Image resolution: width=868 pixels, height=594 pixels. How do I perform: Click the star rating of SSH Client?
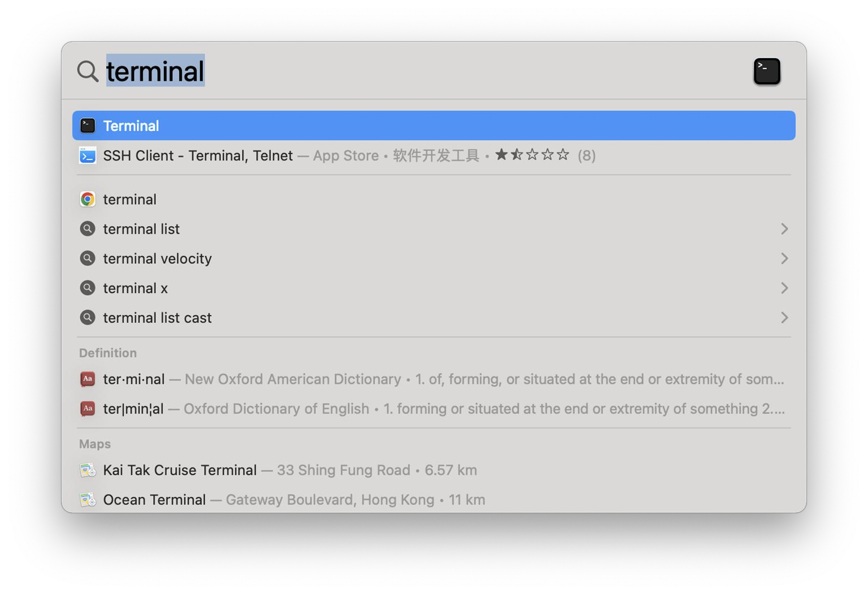(x=532, y=155)
